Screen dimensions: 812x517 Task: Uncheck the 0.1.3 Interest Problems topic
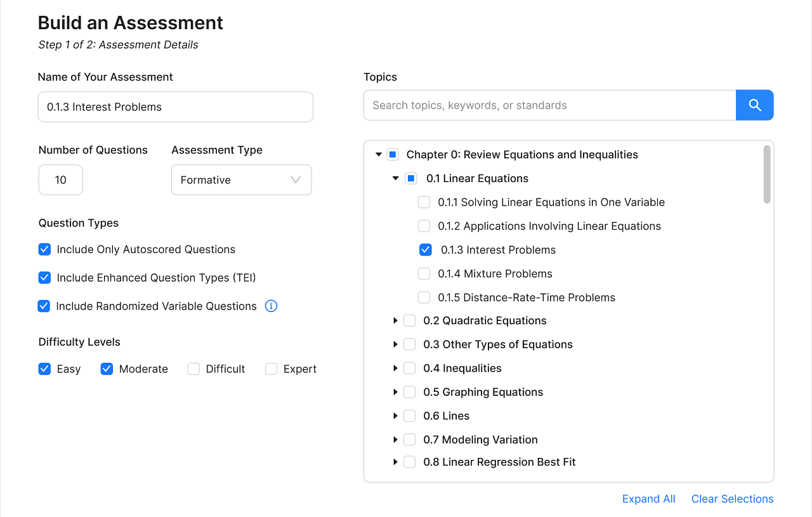[425, 249]
